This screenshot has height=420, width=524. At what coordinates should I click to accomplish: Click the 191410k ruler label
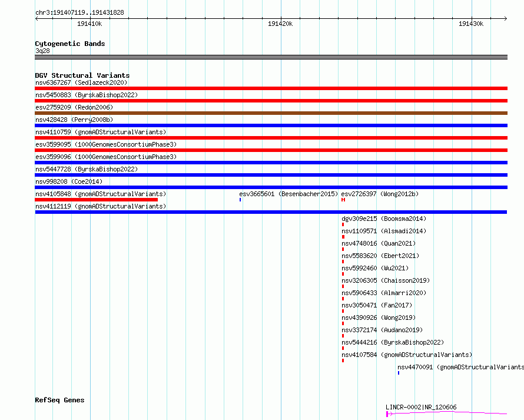89,24
